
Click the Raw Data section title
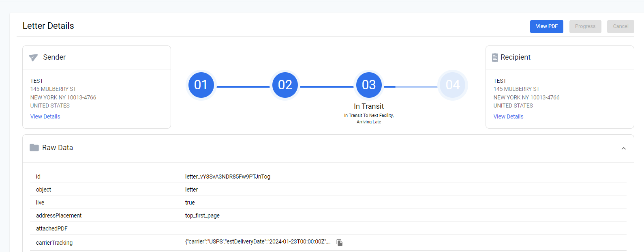(58, 148)
